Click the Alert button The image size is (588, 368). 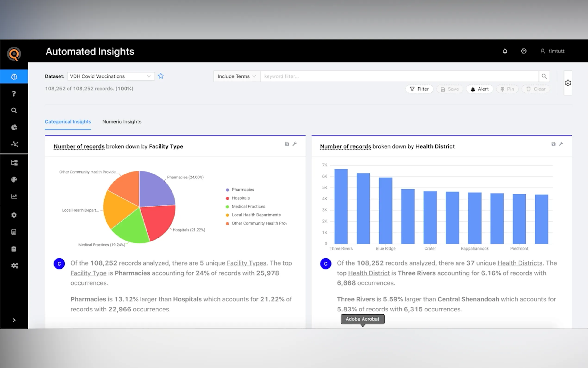[x=479, y=89]
